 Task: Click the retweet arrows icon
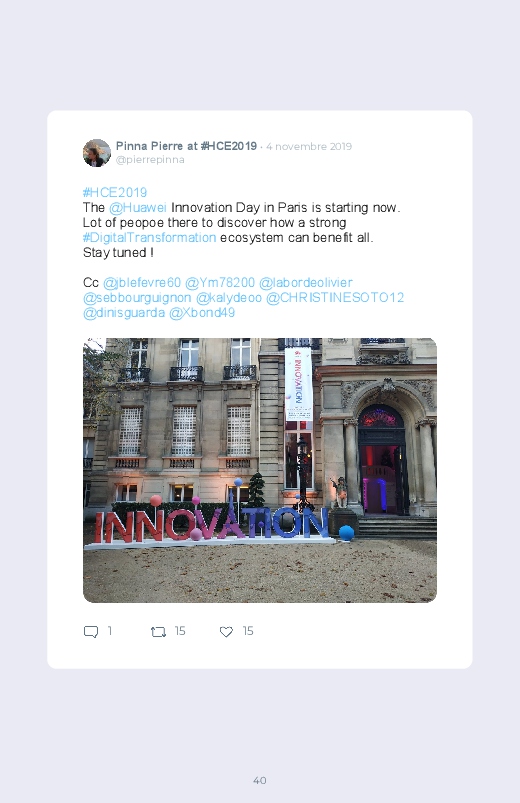(x=158, y=632)
